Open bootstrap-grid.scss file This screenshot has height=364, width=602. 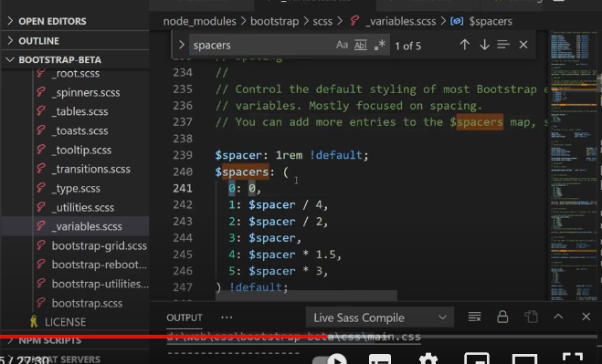point(99,246)
